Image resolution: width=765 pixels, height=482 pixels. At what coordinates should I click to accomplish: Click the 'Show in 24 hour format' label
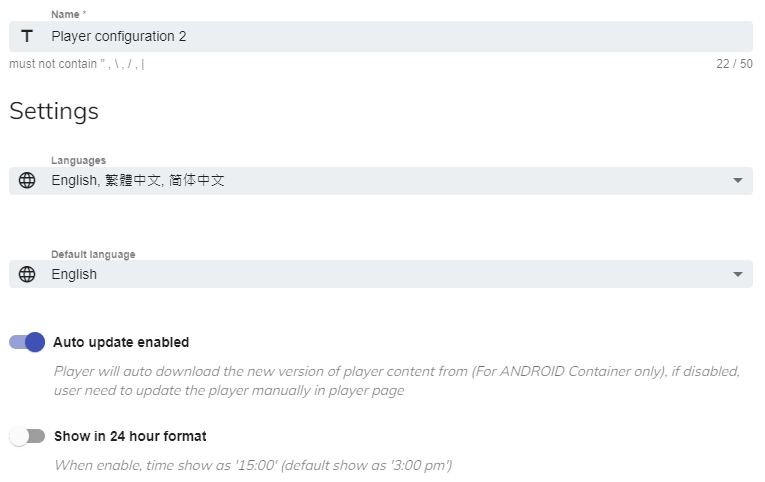[130, 436]
